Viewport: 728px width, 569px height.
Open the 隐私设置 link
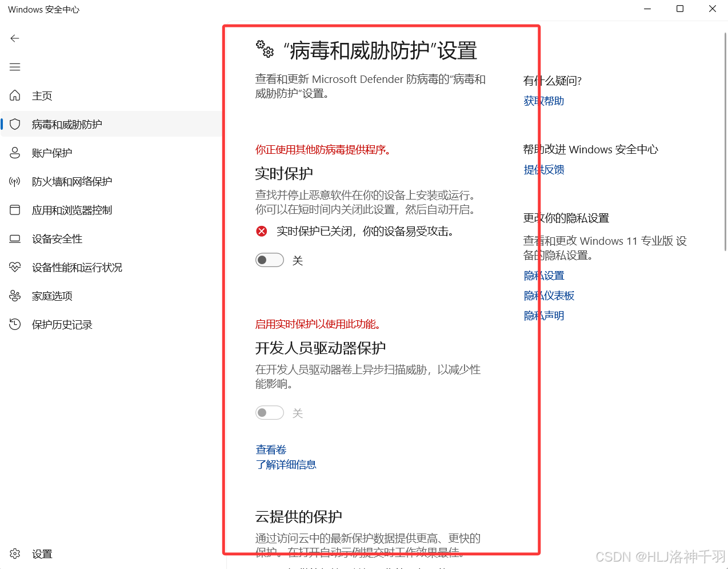tap(543, 275)
